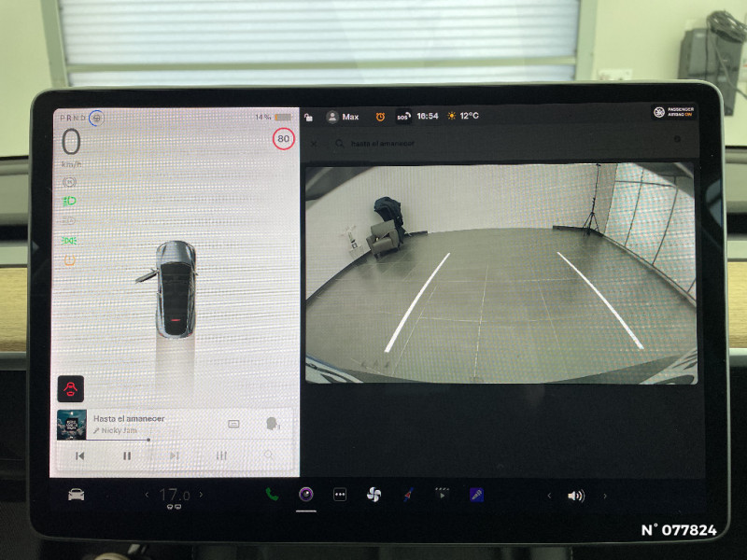747x560 pixels.
Task: Open the audio equalizer settings
Action: coord(221,455)
